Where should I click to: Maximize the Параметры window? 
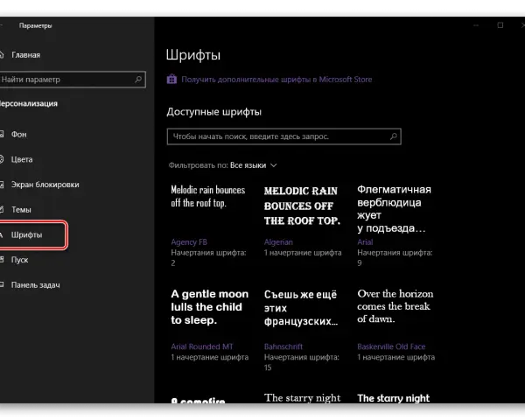(500, 25)
